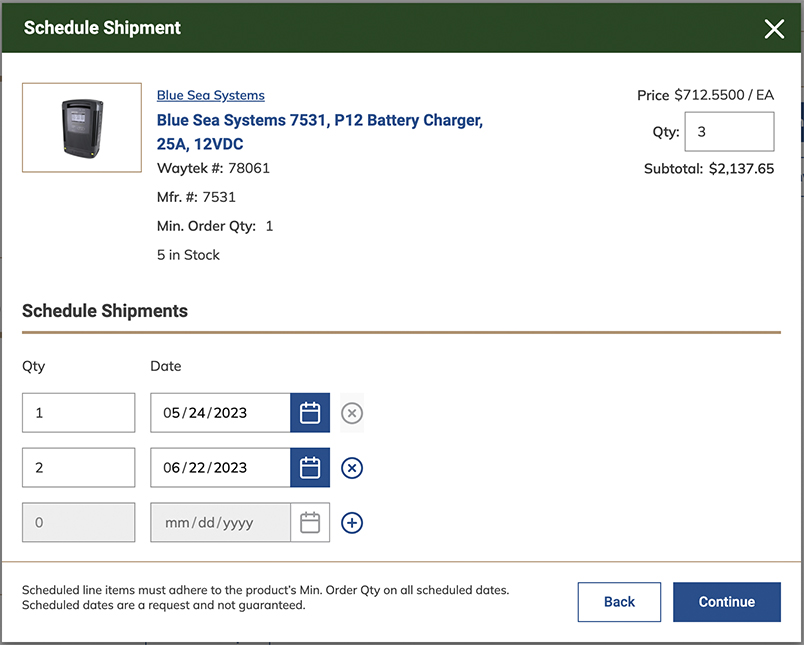Click the empty mm/dd/yyyy date field

[x=220, y=522]
